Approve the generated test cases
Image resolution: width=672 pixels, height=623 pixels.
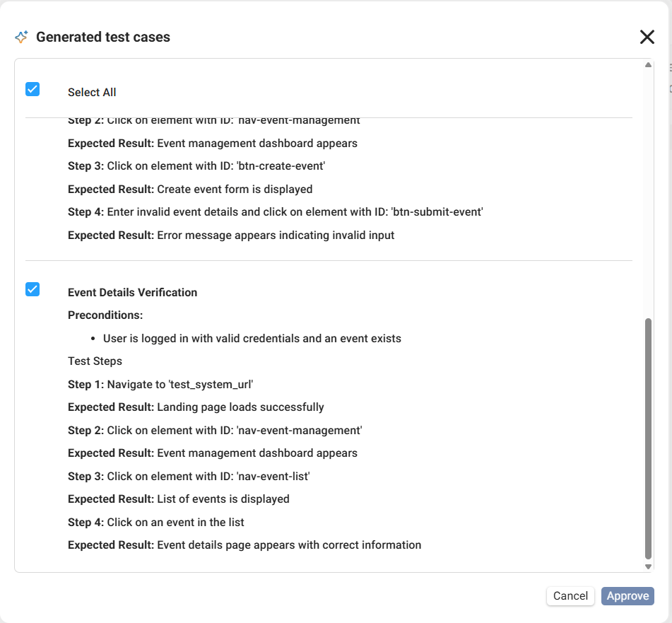[627, 596]
